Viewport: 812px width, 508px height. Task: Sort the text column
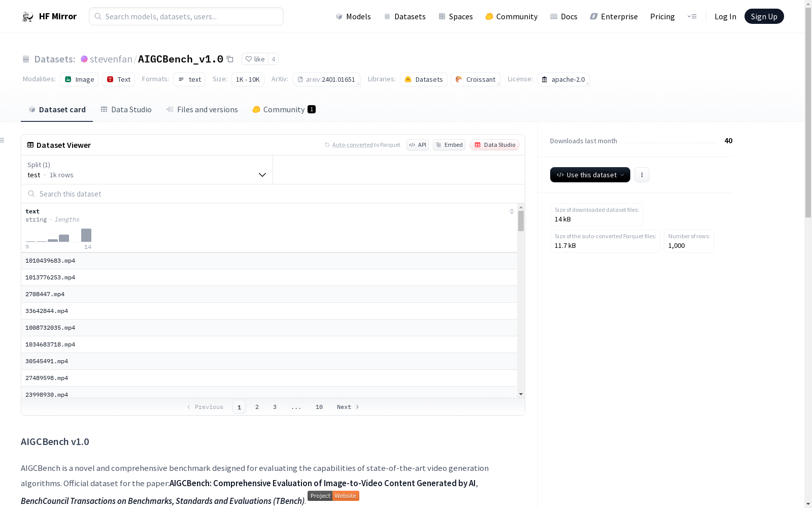(512, 211)
